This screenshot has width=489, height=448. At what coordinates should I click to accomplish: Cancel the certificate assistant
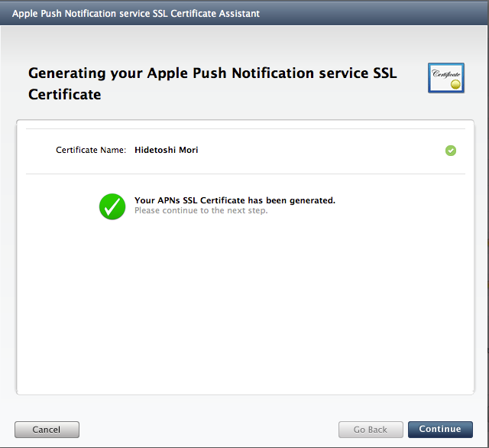pyautogui.click(x=47, y=430)
